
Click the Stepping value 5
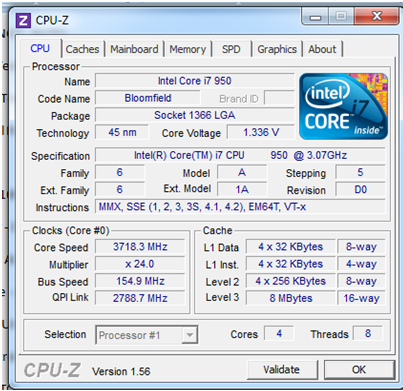[360, 173]
